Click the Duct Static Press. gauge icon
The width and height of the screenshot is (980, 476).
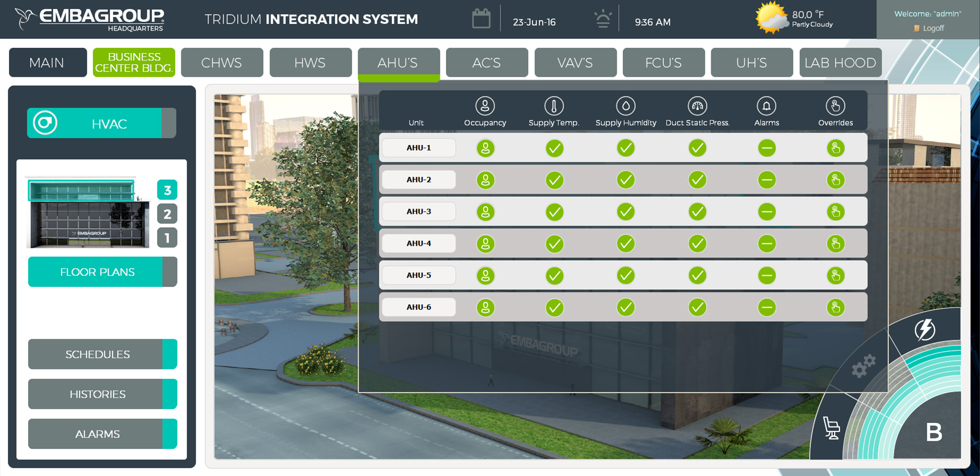697,106
